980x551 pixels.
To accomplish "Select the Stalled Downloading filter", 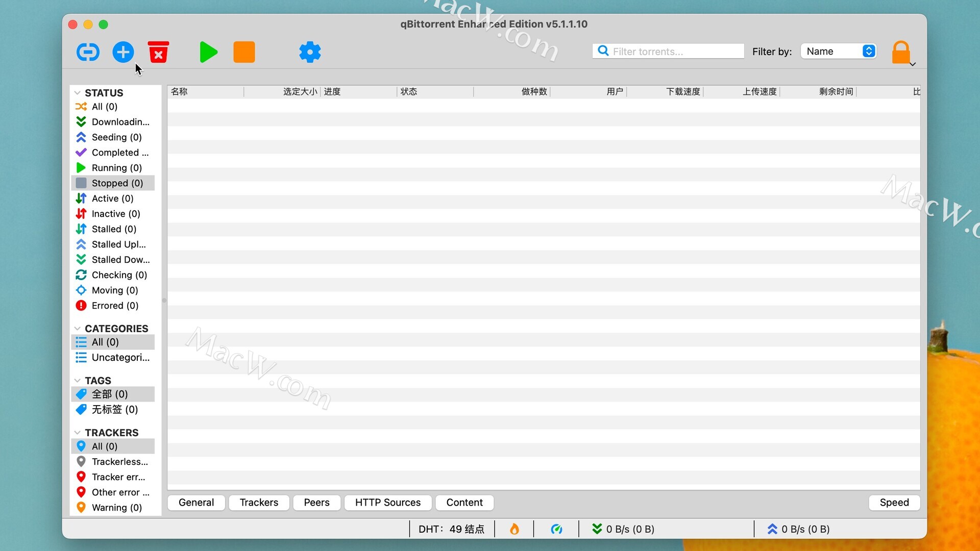I will [113, 260].
